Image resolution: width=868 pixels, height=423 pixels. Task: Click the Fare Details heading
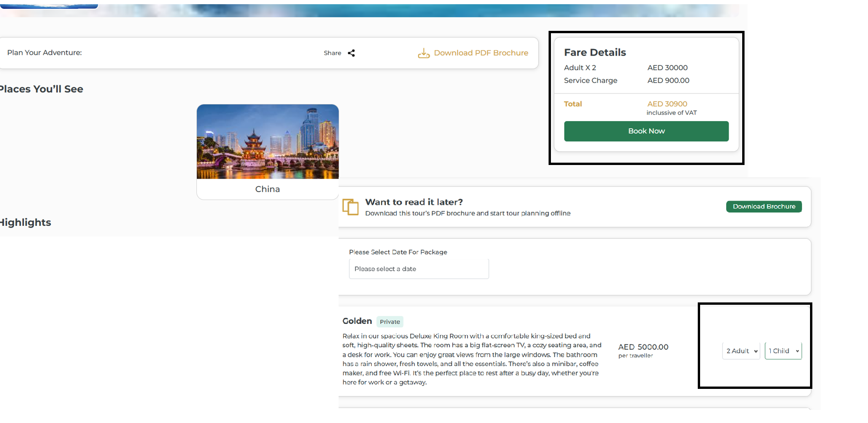pos(595,52)
